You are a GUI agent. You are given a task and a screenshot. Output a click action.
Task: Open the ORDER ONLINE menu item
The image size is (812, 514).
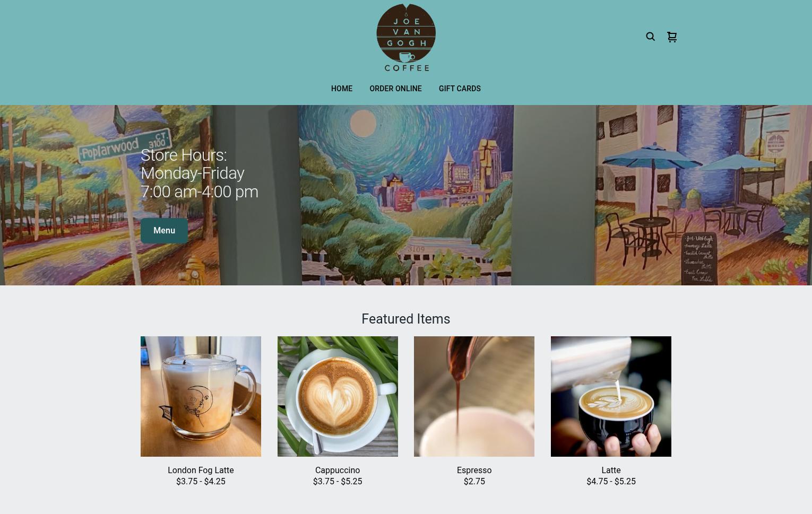tap(395, 89)
